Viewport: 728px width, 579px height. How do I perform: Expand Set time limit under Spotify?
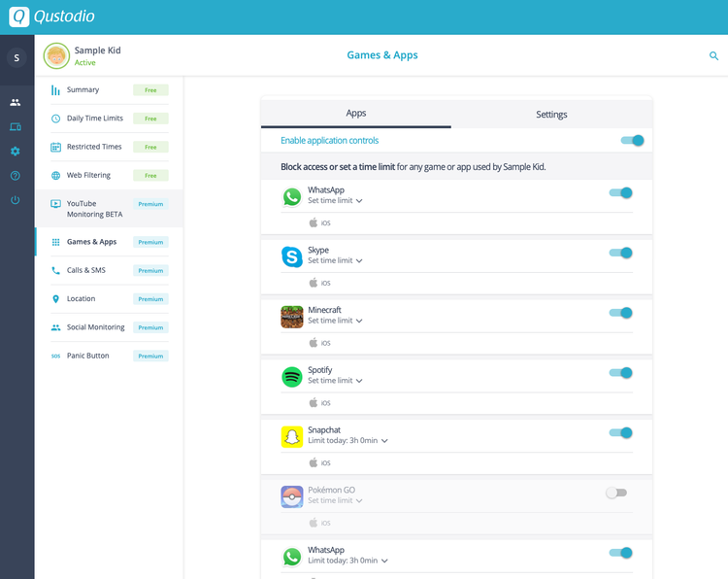point(335,381)
